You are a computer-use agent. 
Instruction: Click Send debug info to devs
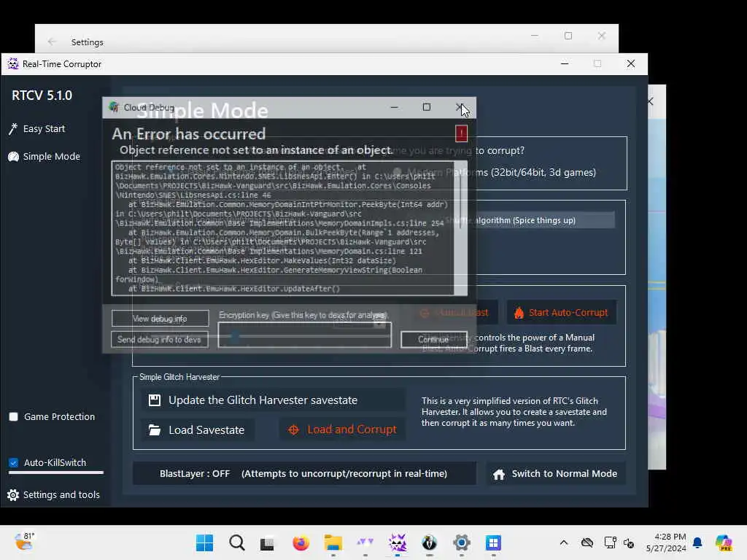pyautogui.click(x=160, y=340)
